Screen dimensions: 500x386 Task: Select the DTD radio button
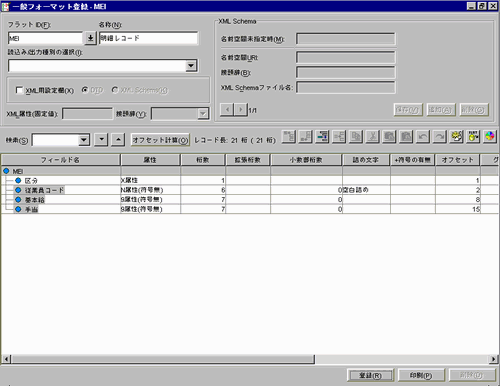(85, 90)
